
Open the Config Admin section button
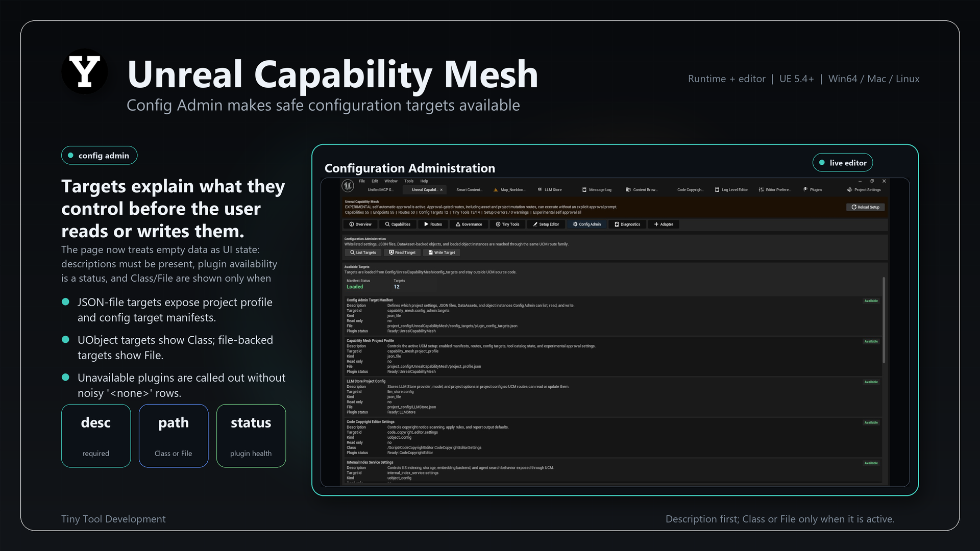[587, 224]
